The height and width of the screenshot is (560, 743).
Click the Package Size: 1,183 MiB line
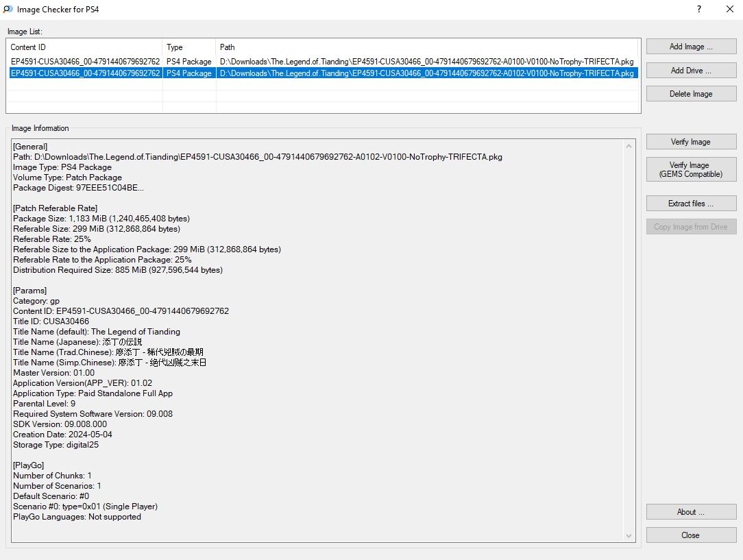point(101,219)
